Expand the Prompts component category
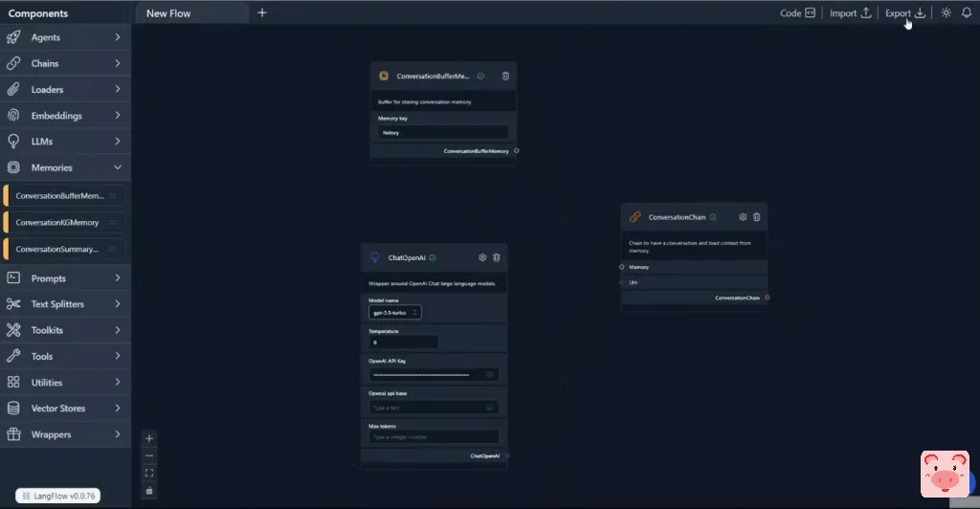This screenshot has width=980, height=509. (x=65, y=278)
